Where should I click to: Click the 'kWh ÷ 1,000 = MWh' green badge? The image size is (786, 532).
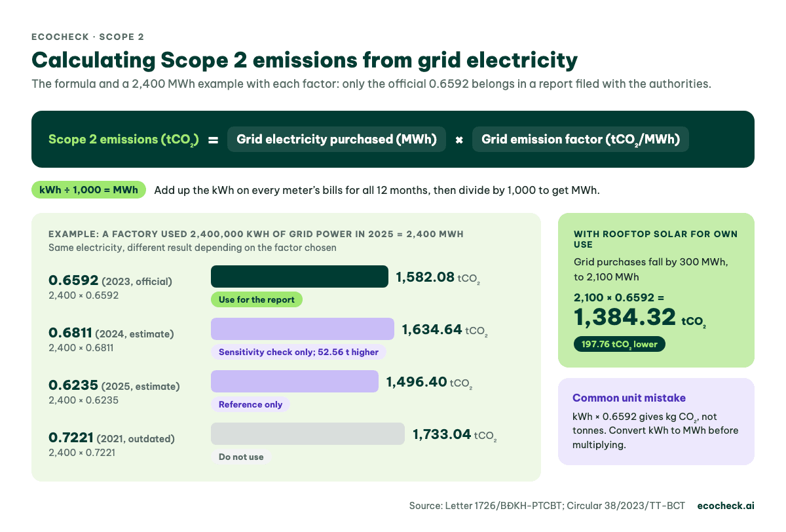[88, 190]
